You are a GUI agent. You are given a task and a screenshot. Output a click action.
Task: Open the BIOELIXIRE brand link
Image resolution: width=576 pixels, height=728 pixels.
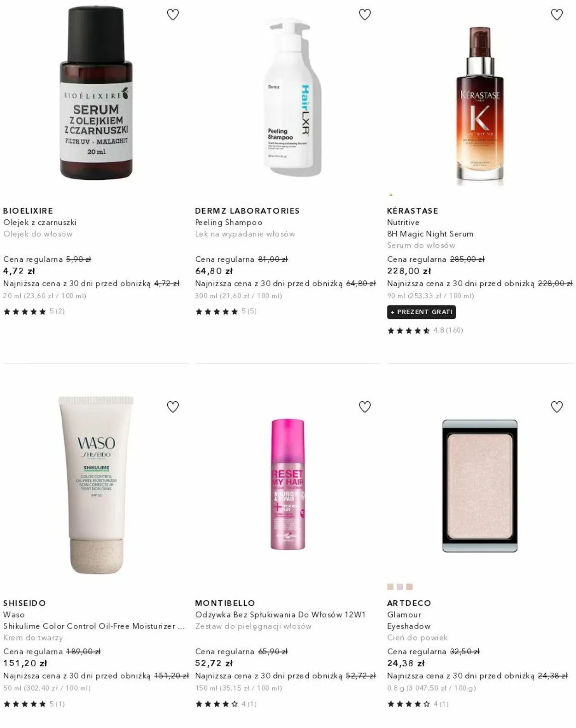pyautogui.click(x=28, y=211)
